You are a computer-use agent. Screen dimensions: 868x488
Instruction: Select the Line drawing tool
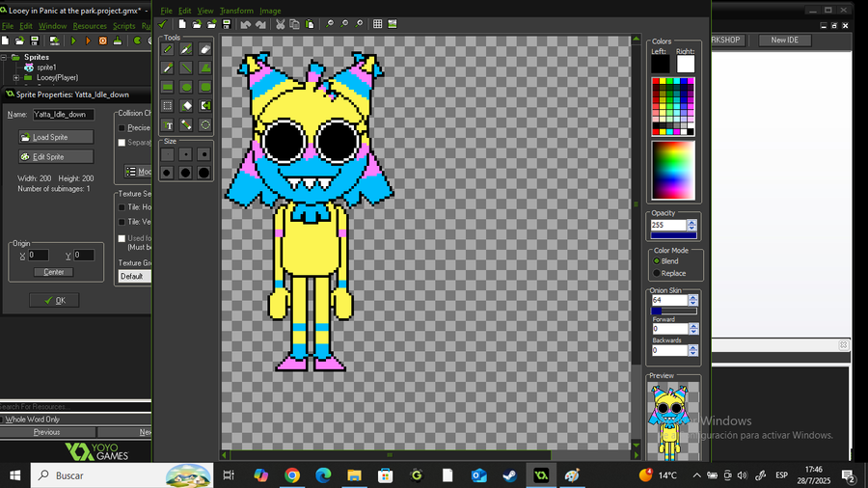(186, 68)
